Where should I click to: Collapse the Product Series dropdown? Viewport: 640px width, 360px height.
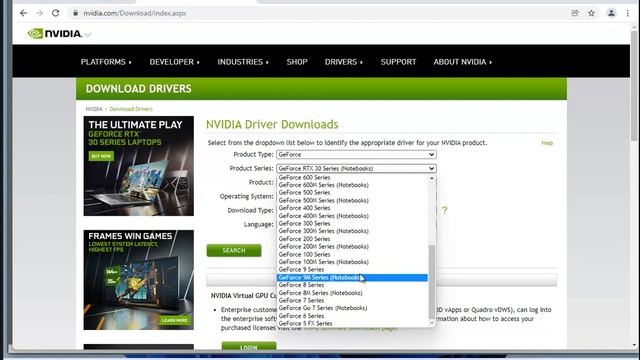pyautogui.click(x=356, y=169)
